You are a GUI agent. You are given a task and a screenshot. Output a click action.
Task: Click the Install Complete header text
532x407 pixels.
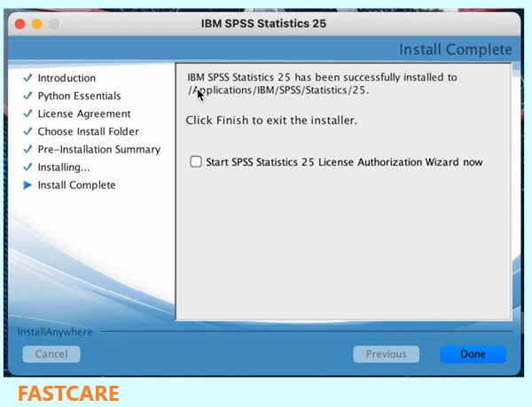(x=456, y=50)
